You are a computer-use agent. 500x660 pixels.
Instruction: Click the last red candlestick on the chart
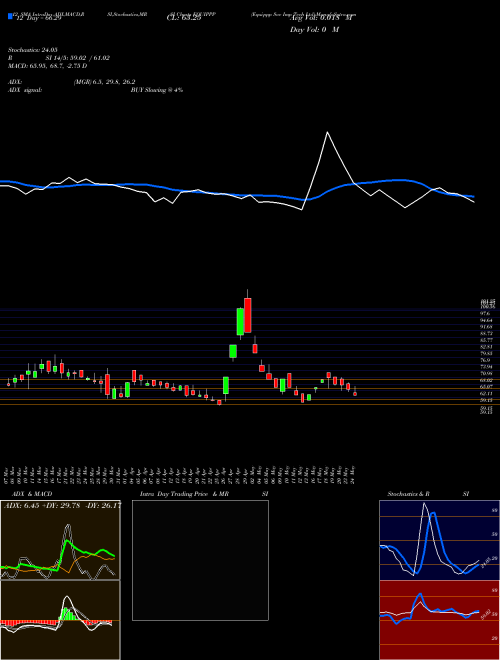(355, 394)
